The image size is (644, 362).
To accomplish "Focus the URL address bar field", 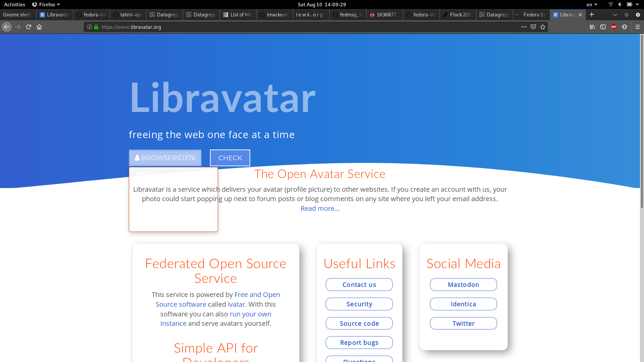I will point(302,27).
